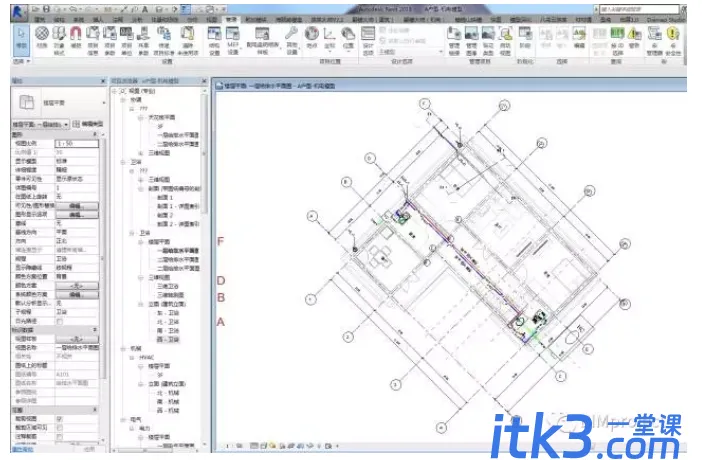
Task: Switch to the 结构 ribbon tab
Action: [59, 20]
